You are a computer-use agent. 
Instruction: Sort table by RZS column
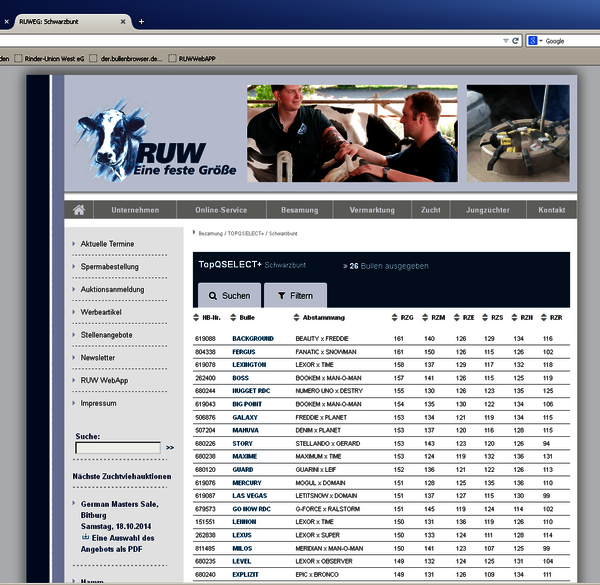(x=492, y=318)
